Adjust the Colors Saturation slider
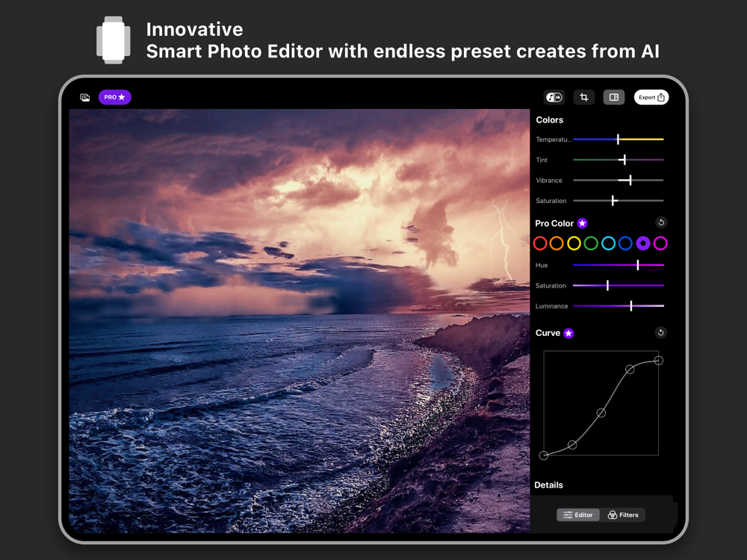This screenshot has width=747, height=560. click(x=619, y=201)
